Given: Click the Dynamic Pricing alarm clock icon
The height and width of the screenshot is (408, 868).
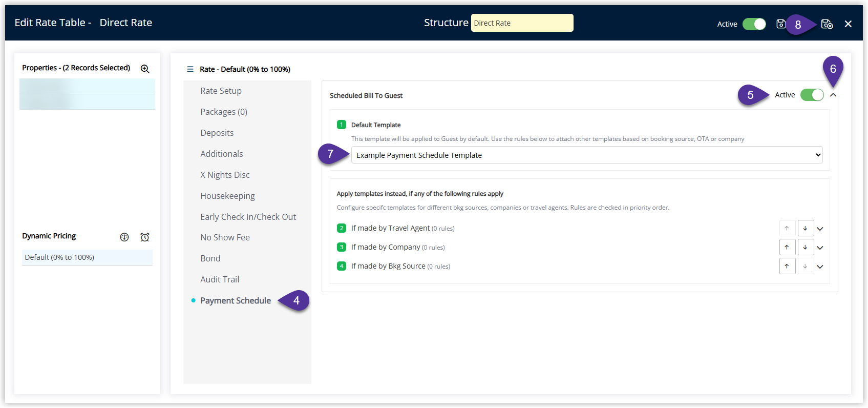Looking at the screenshot, I should [145, 237].
